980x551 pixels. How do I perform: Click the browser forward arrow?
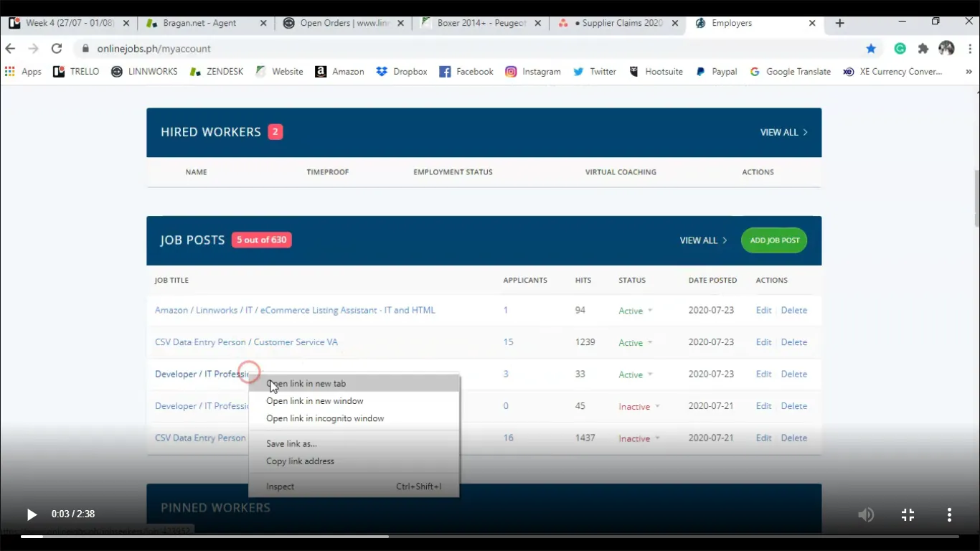tap(33, 49)
